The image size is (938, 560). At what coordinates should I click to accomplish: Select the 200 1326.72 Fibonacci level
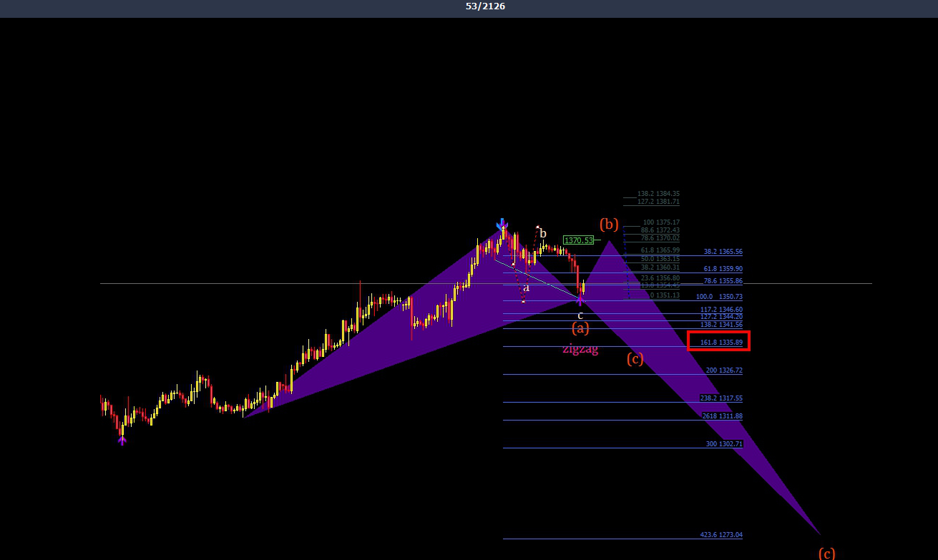coord(724,370)
